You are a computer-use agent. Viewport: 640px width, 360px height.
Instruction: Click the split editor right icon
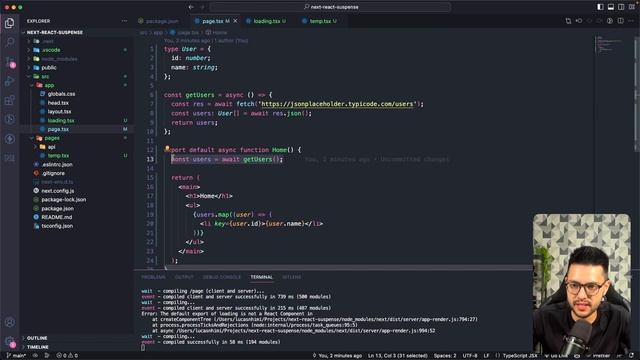pos(620,21)
